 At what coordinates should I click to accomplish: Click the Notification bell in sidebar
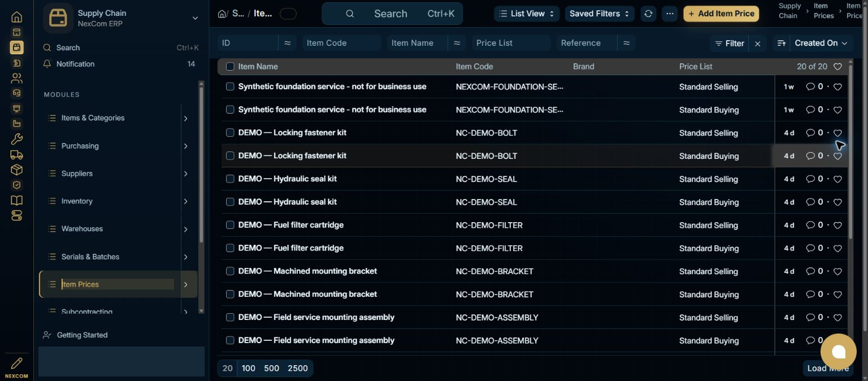[x=47, y=64]
